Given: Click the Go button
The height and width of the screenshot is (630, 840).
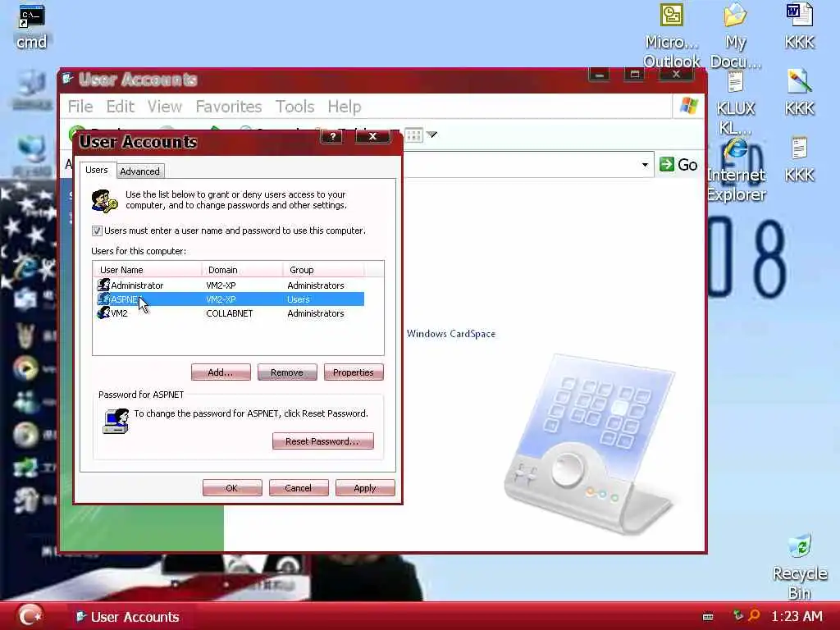Looking at the screenshot, I should click(x=678, y=164).
